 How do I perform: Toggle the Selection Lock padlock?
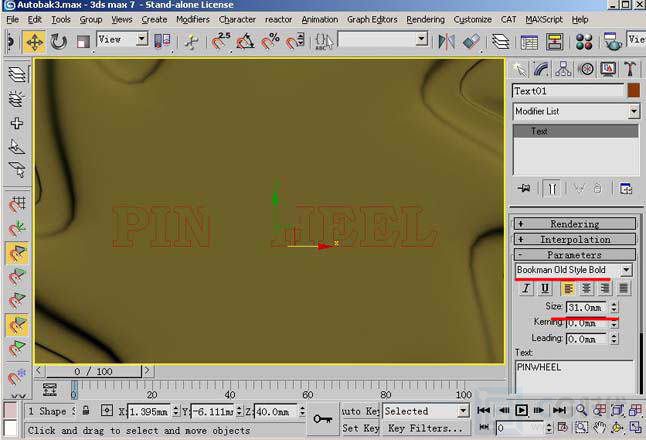pos(86,411)
